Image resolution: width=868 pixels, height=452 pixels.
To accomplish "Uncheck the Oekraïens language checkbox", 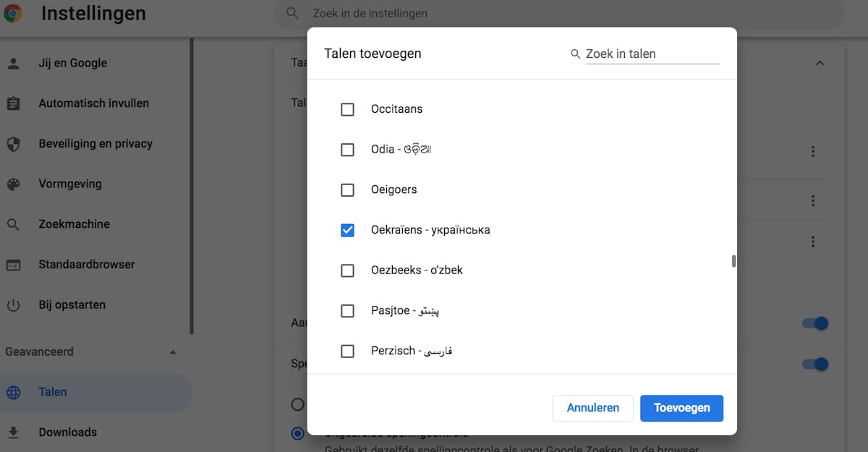I will (347, 230).
